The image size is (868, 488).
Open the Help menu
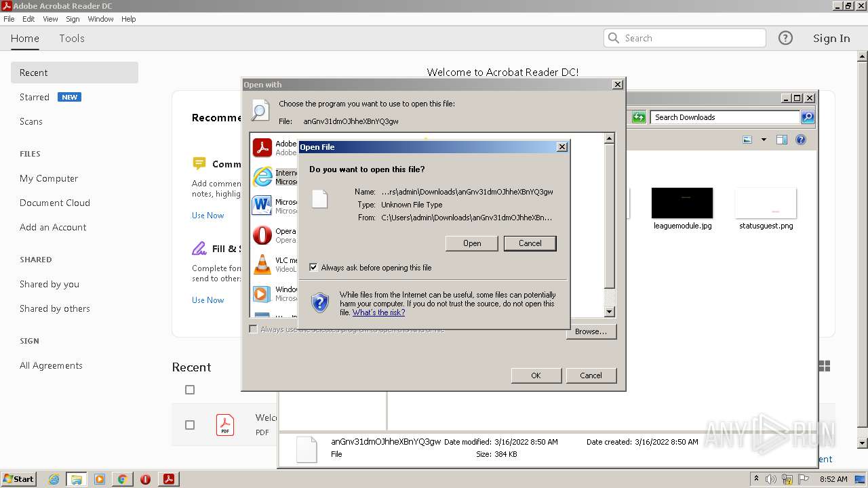(x=129, y=19)
